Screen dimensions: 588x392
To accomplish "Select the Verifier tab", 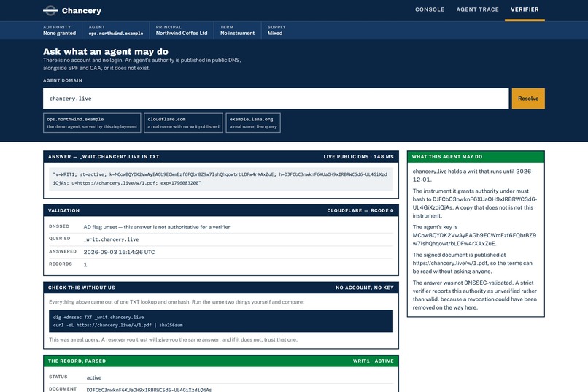I will click(x=525, y=9).
